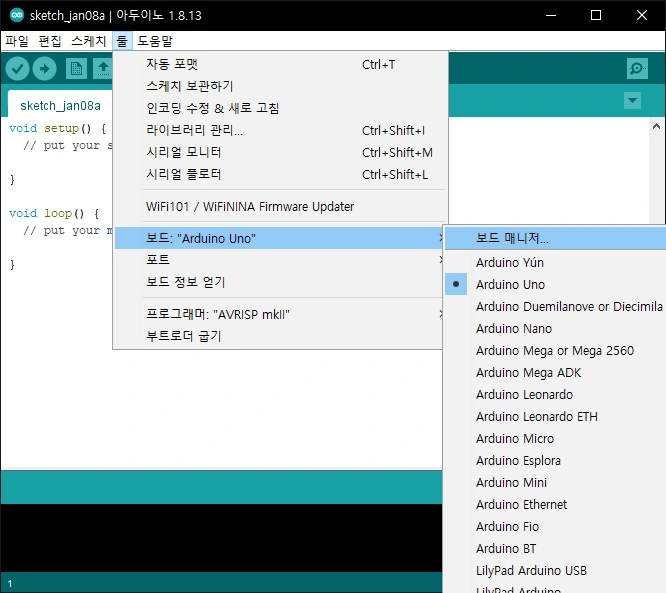Viewport: 666px width, 593px height.
Task: Select Arduino Mega ADK board
Action: 555,373
